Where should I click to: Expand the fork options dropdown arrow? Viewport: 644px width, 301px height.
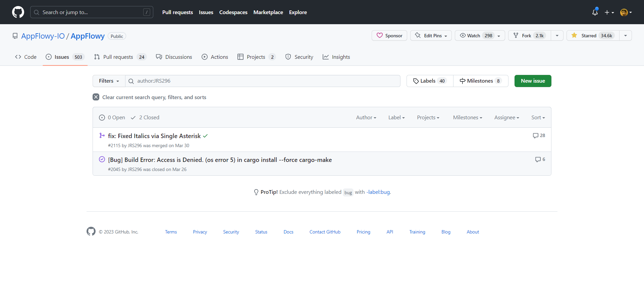(557, 36)
